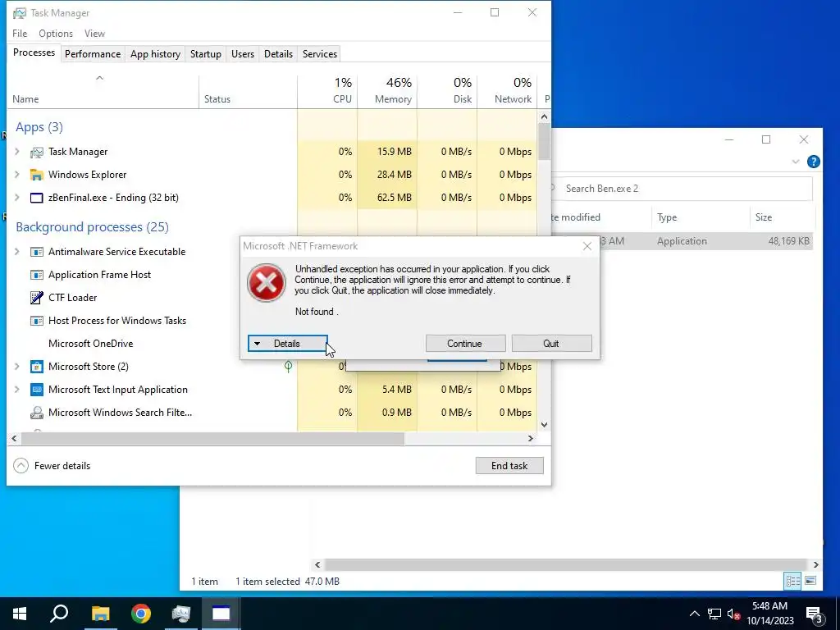
Task: Click Task Manager down scroll arrow
Action: point(545,425)
